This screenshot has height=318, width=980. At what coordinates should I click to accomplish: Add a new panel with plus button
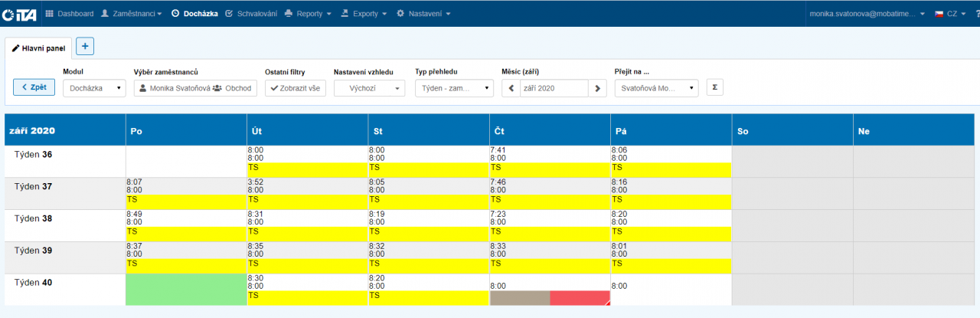click(x=84, y=47)
